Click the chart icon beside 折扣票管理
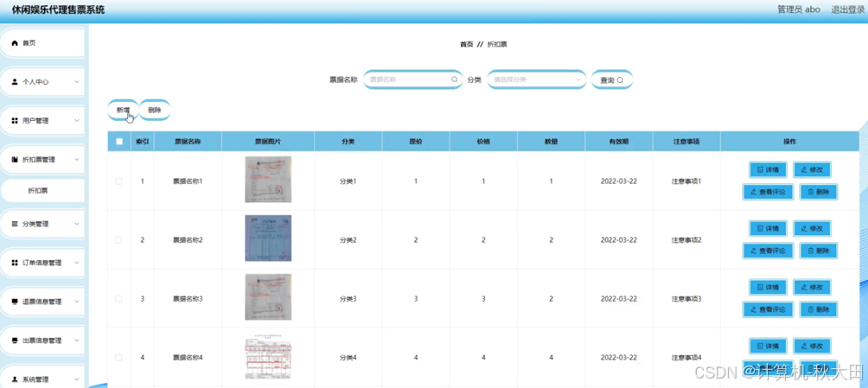Viewport: 868px width, 388px height. tap(15, 159)
